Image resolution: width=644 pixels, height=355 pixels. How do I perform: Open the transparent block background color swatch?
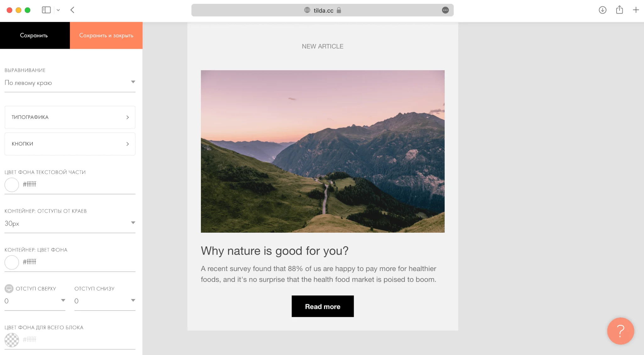pyautogui.click(x=12, y=340)
